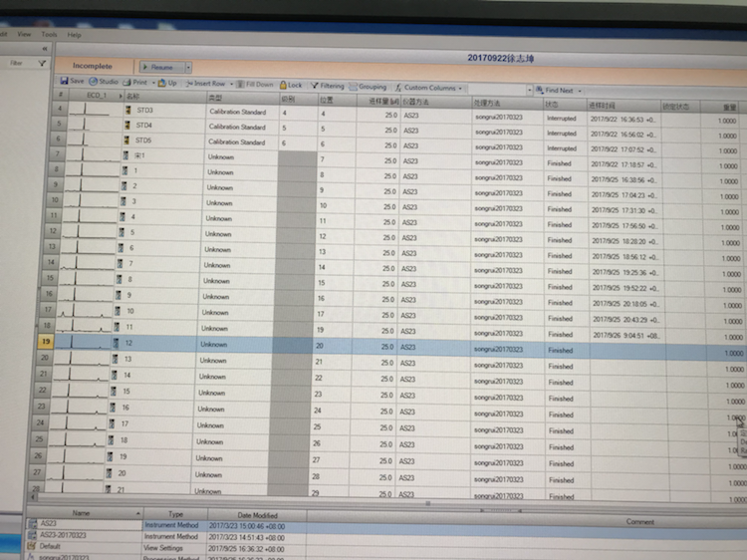747x560 pixels.
Task: Click the Comment column header
Action: coord(639,522)
